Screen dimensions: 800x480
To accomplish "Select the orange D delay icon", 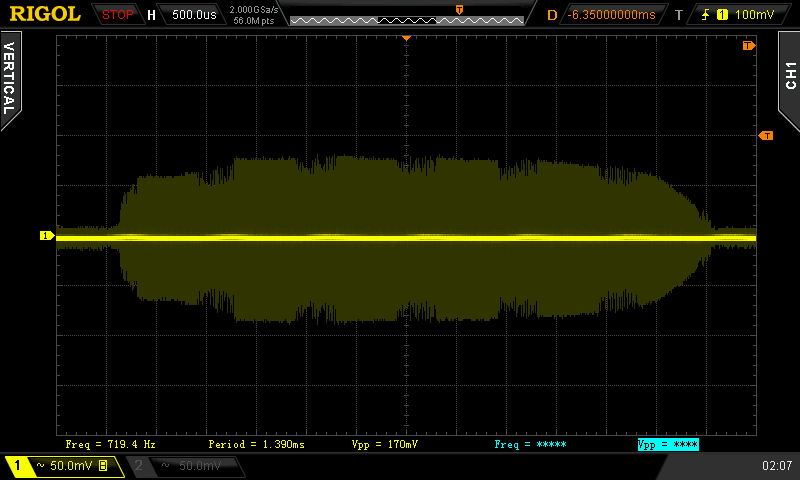I will pos(552,15).
